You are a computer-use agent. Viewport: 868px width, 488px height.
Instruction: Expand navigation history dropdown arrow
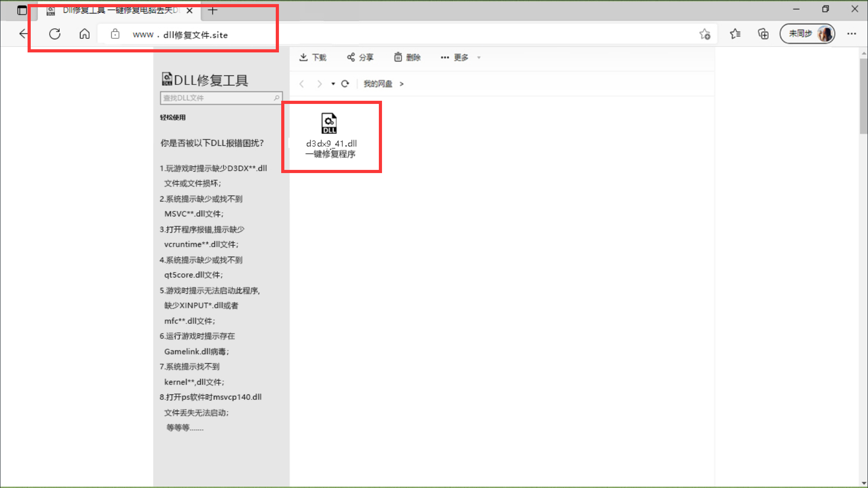[x=333, y=84]
